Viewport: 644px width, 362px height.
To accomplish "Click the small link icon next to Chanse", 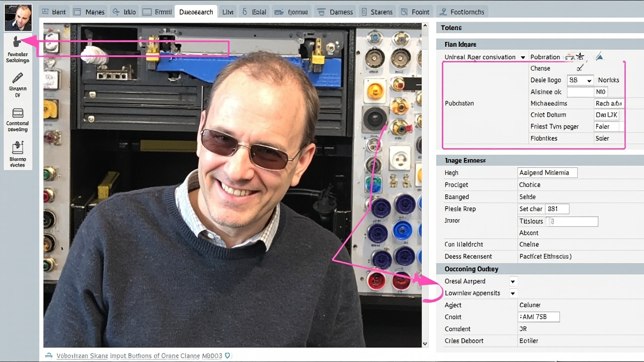I will click(580, 68).
